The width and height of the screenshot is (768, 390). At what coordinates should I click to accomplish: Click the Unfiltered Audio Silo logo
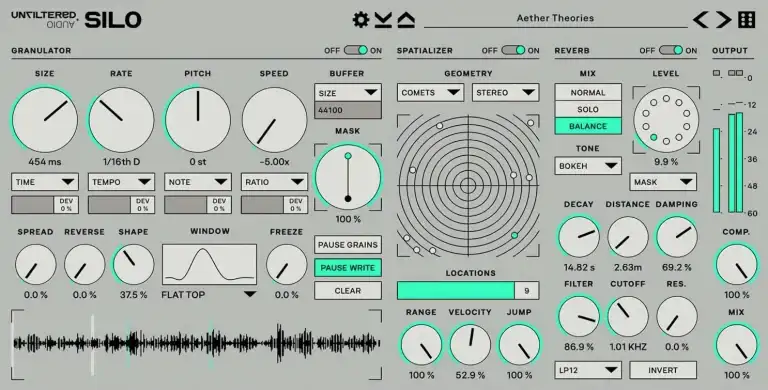76,20
